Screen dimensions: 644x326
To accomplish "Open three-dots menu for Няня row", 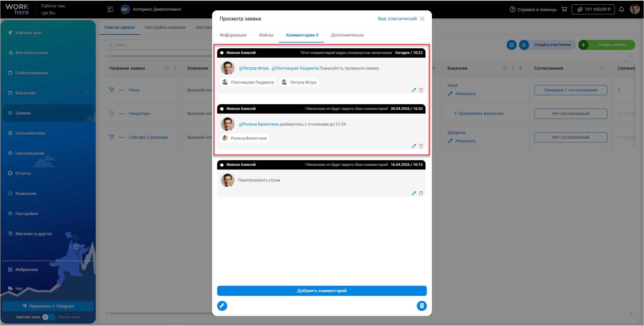I will click(121, 90).
